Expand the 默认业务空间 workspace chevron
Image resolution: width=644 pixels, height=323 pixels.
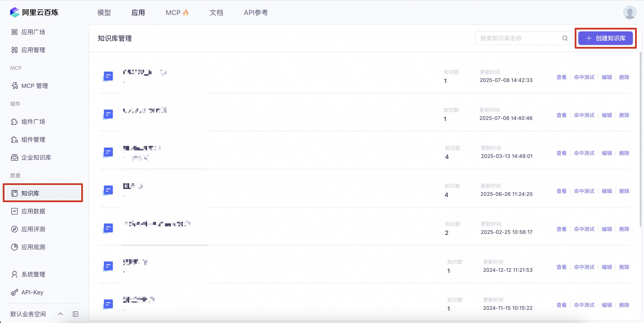[61, 314]
